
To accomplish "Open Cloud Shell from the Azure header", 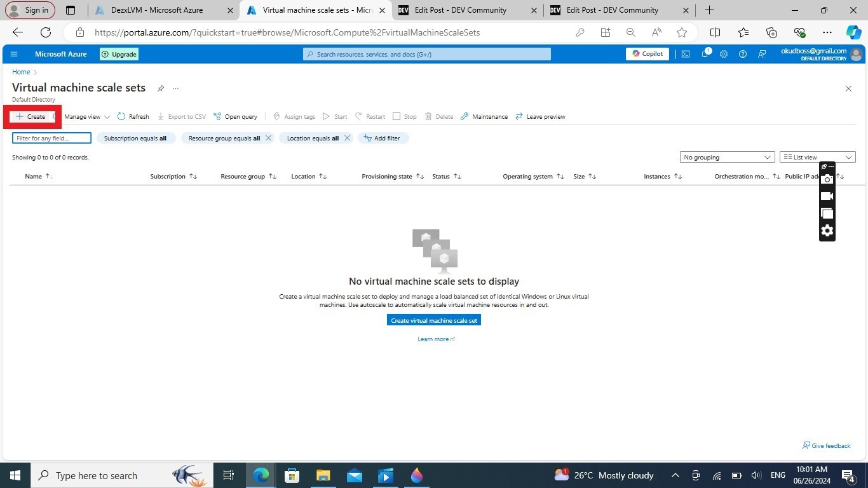I will [x=686, y=54].
